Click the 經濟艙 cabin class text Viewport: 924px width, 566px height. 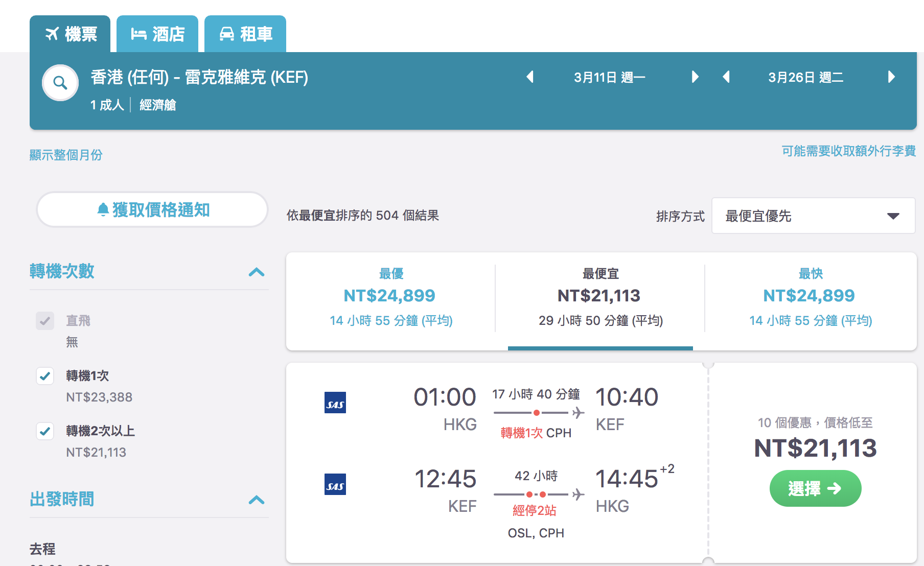158,105
